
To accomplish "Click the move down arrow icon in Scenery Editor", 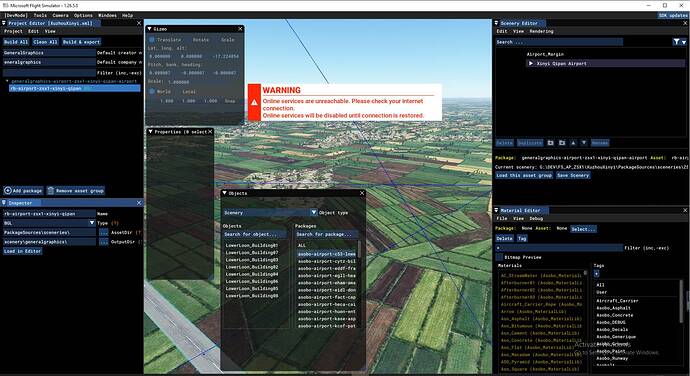I will (584, 143).
